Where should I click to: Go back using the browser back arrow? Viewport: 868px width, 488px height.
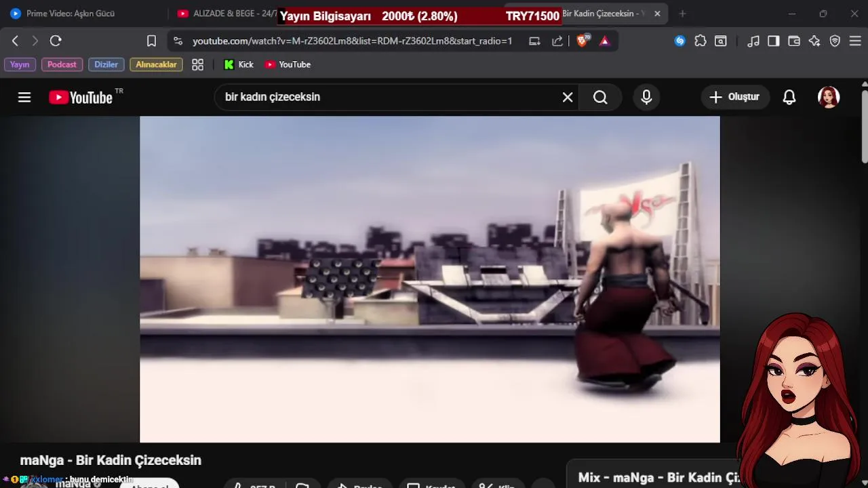click(x=15, y=41)
